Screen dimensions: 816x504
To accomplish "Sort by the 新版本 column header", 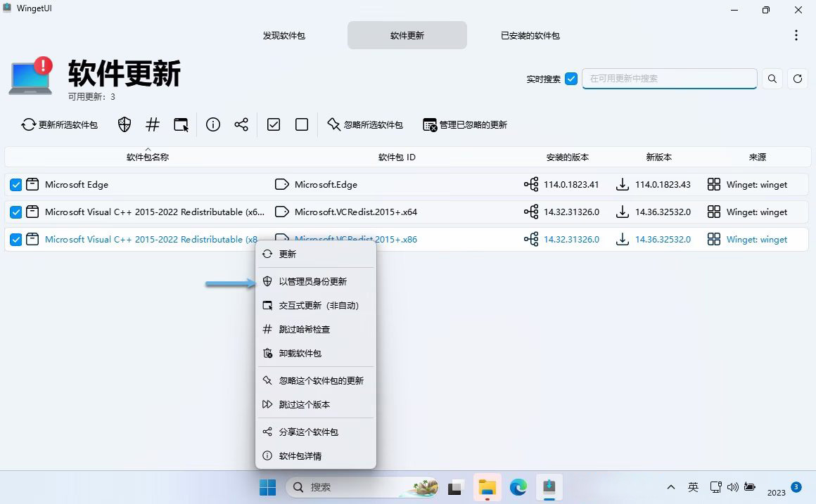I will tap(659, 157).
